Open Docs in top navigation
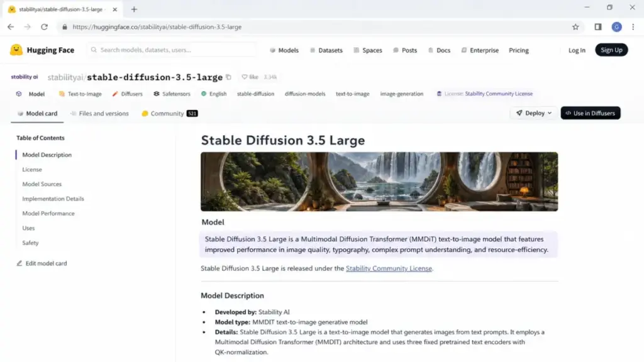 click(x=439, y=50)
